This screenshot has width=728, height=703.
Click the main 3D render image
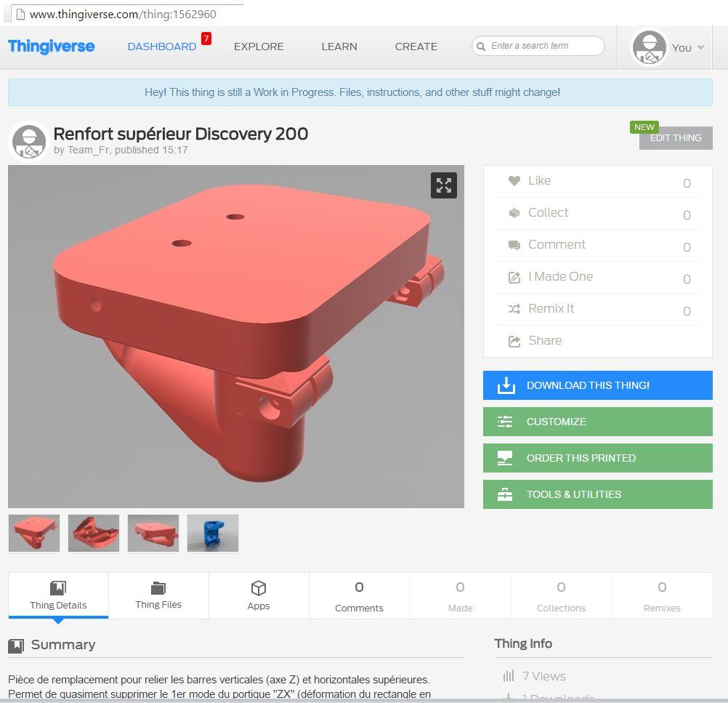point(236,337)
